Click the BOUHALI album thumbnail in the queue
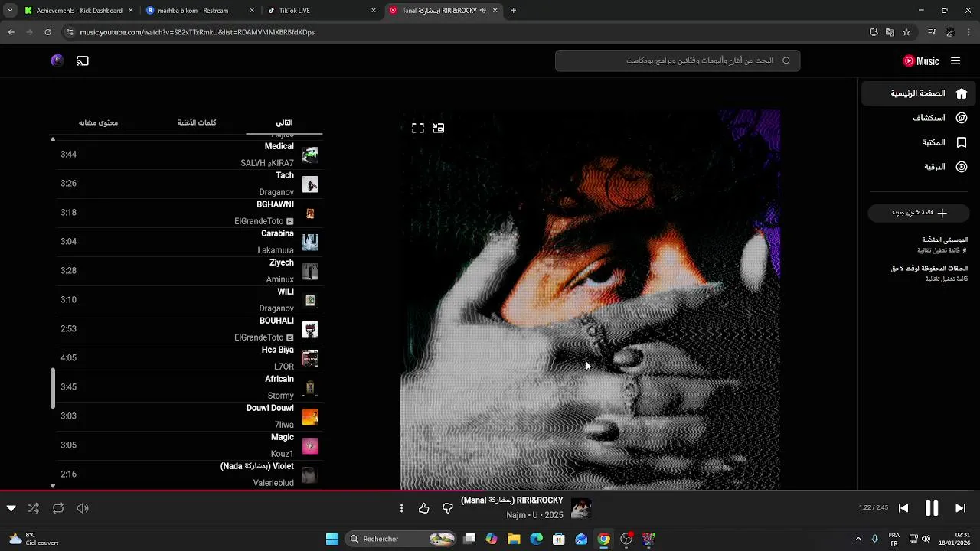This screenshot has width=980, height=551. [310, 330]
